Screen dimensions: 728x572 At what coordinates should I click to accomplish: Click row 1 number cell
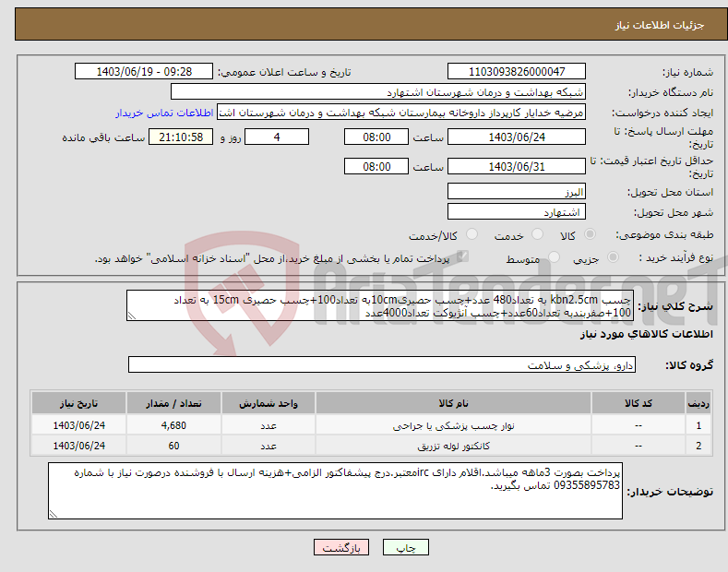(698, 425)
